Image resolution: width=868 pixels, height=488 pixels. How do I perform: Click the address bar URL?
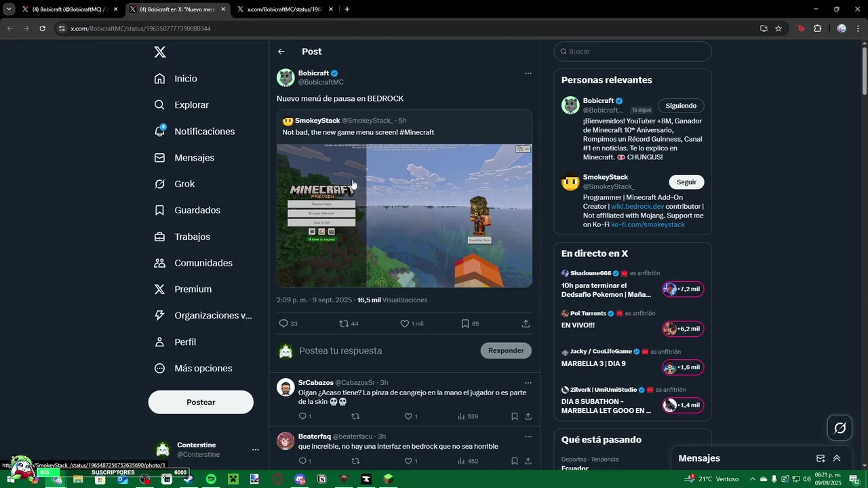tap(140, 28)
